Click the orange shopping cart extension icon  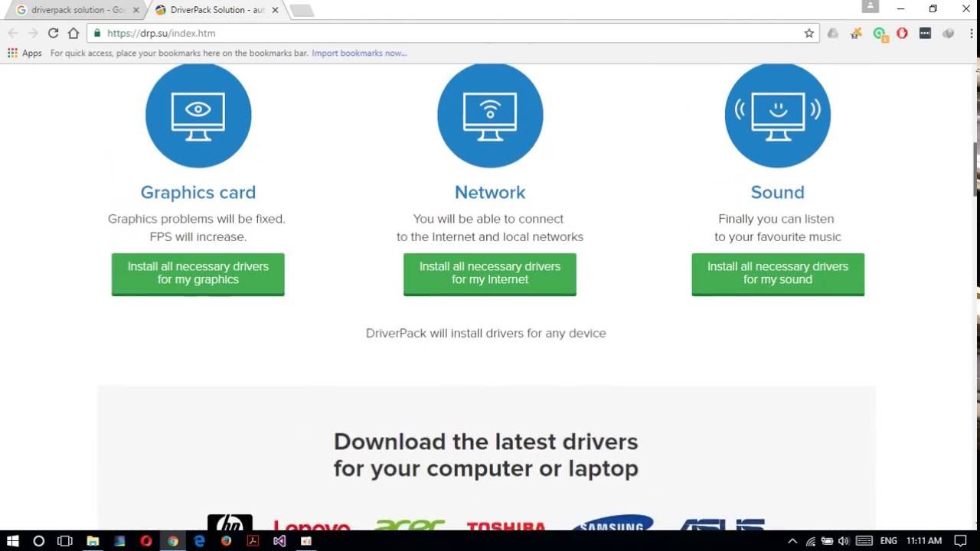[856, 33]
